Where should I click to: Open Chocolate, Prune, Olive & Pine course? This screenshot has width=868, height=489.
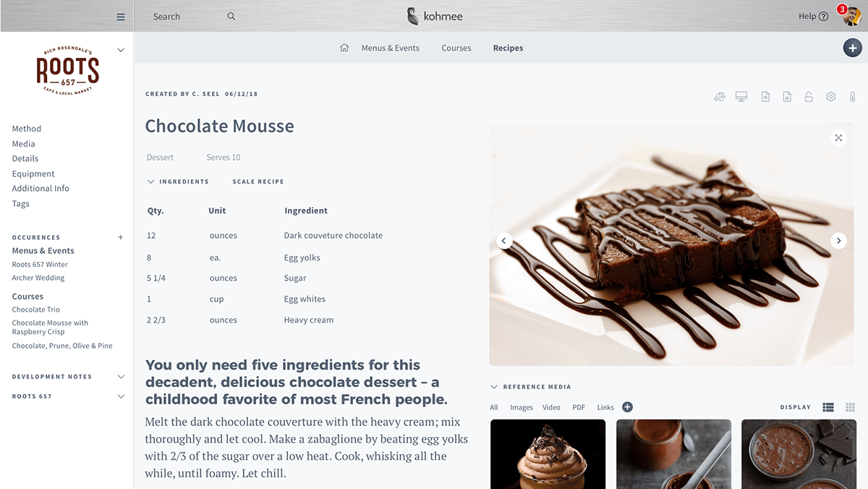62,346
